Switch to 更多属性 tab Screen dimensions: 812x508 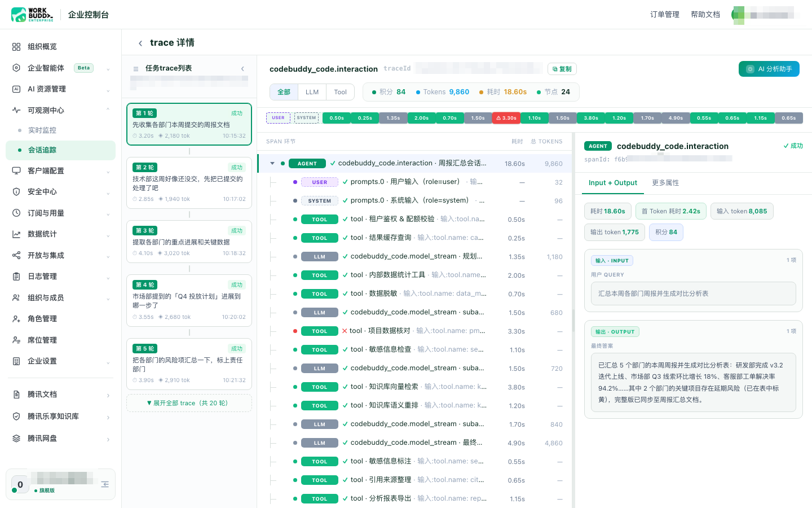pos(665,183)
